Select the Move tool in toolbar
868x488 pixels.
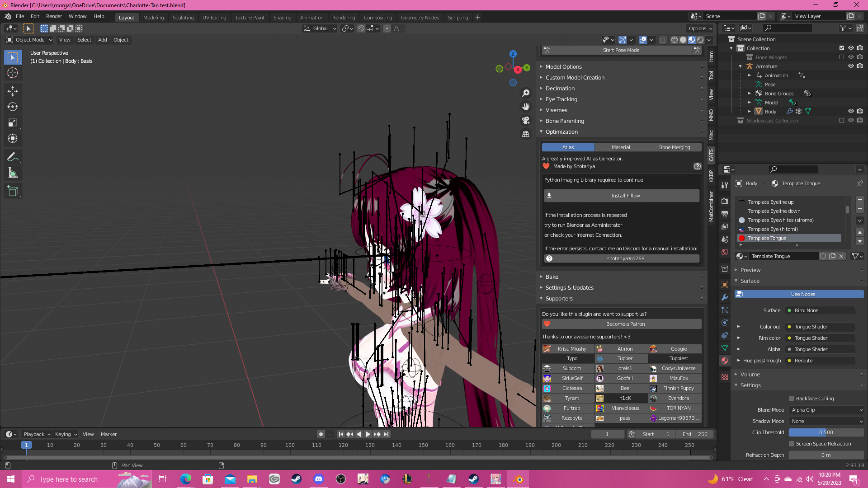click(13, 91)
